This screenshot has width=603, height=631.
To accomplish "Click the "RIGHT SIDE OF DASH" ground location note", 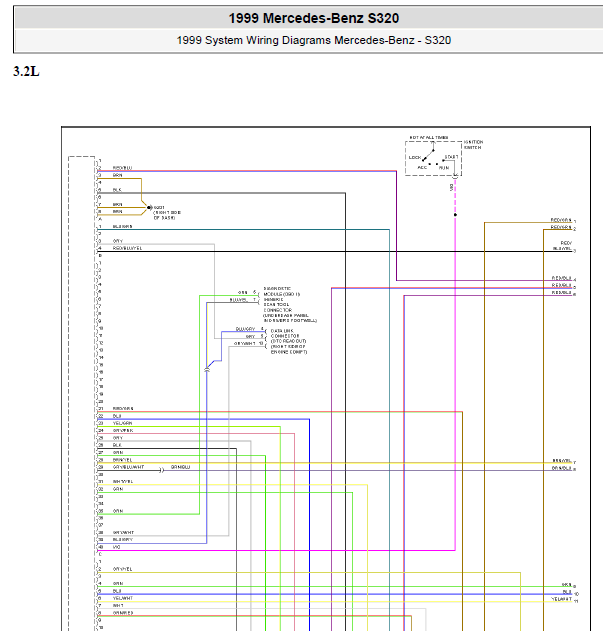I will pos(167,215).
